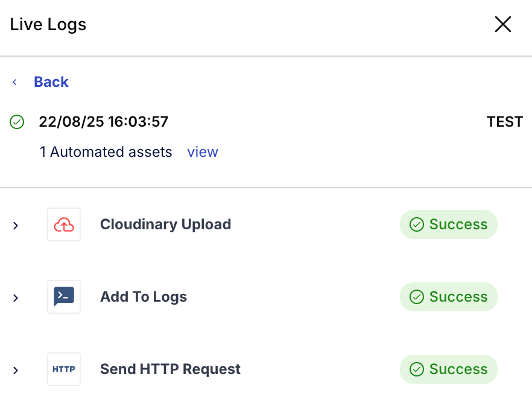The height and width of the screenshot is (397, 532).
Task: Go back using the Back link
Action: [x=51, y=81]
